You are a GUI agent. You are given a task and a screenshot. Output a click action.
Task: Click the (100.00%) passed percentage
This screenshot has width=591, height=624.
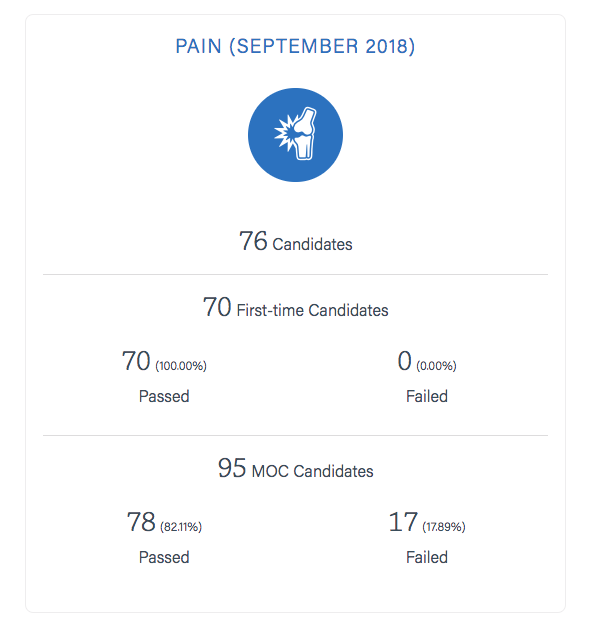(181, 366)
